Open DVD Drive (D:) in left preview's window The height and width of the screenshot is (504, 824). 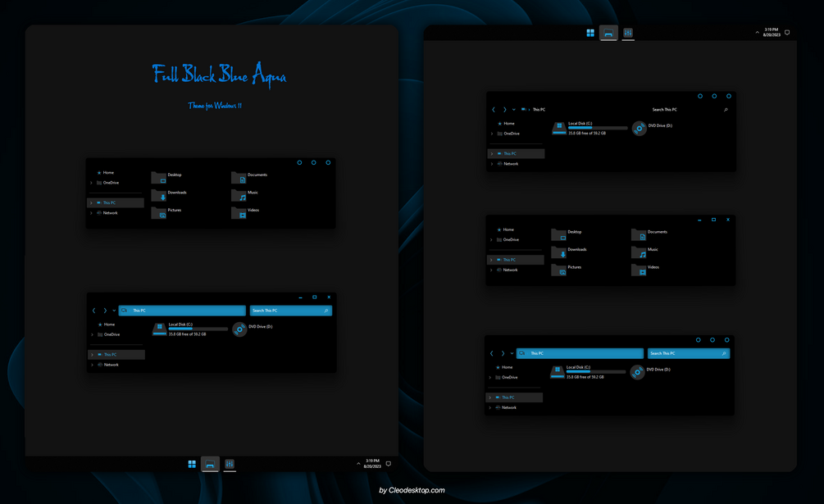tap(253, 329)
